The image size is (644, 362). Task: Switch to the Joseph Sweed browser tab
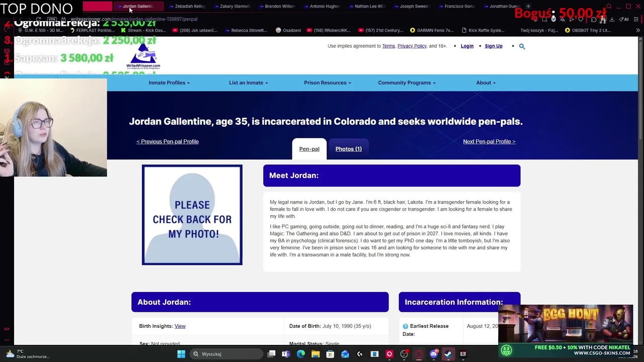413,7
